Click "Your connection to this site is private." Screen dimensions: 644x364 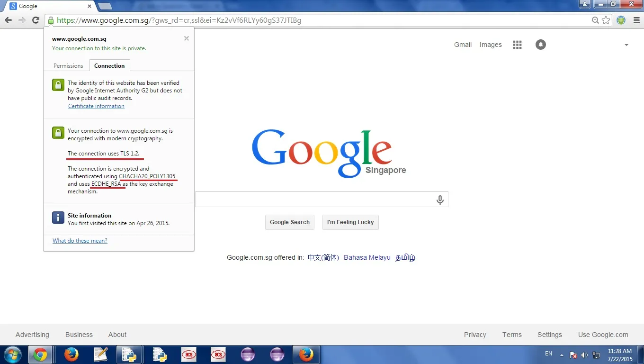pyautogui.click(x=99, y=48)
